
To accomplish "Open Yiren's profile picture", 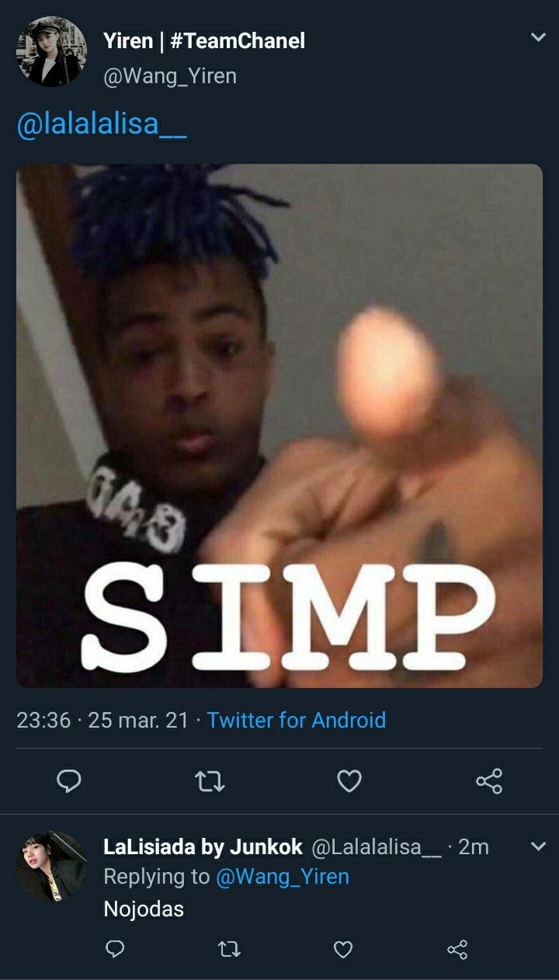I will 51,51.
